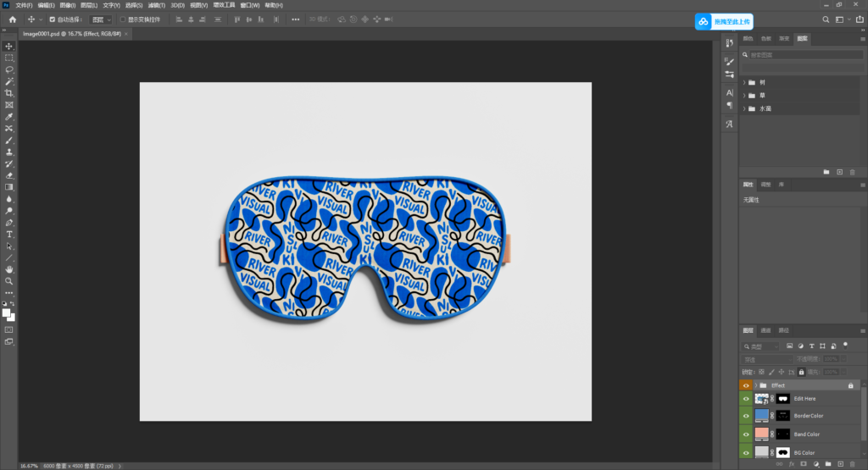The width and height of the screenshot is (868, 470).
Task: Enable the 显示变换控件 transform controls checkbox
Action: tap(123, 19)
